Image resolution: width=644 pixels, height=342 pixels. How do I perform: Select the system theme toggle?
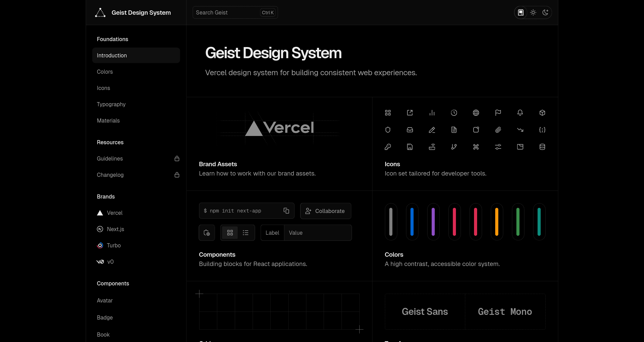[521, 12]
